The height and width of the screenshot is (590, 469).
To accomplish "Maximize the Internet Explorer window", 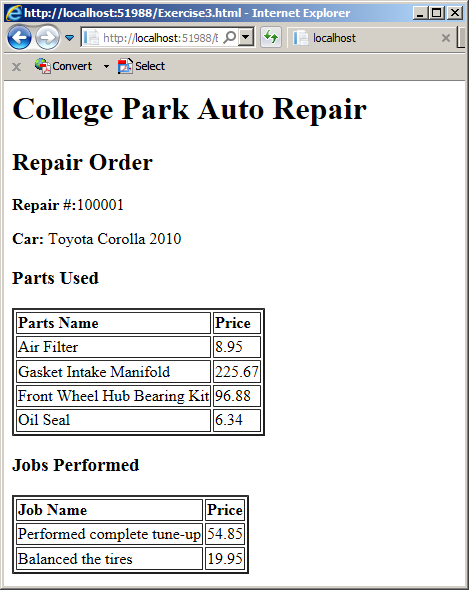I will pyautogui.click(x=437, y=13).
